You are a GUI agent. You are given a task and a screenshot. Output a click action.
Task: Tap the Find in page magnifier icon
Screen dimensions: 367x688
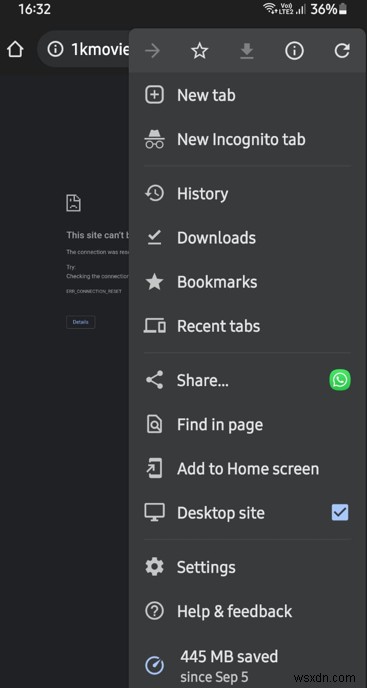click(155, 424)
